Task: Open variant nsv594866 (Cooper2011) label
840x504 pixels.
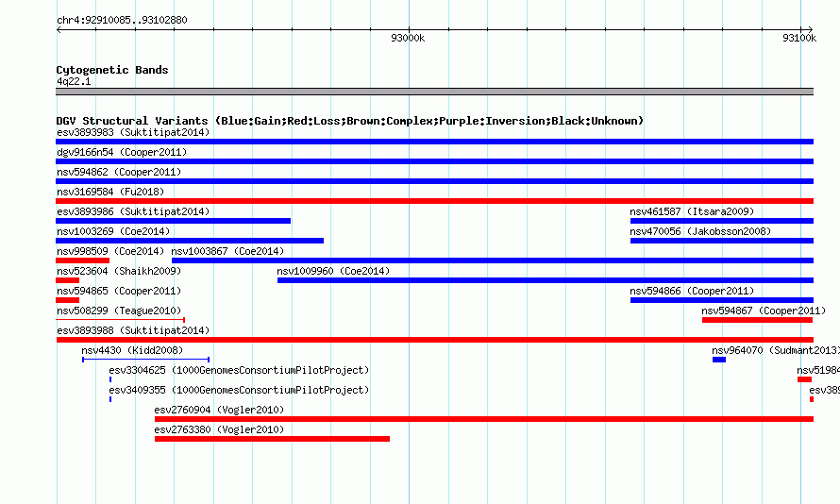Action: click(692, 291)
